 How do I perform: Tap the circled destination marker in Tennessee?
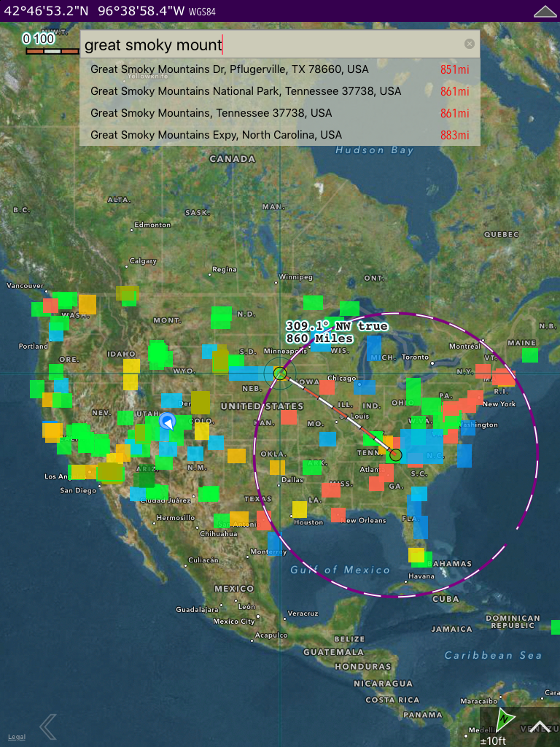(395, 455)
